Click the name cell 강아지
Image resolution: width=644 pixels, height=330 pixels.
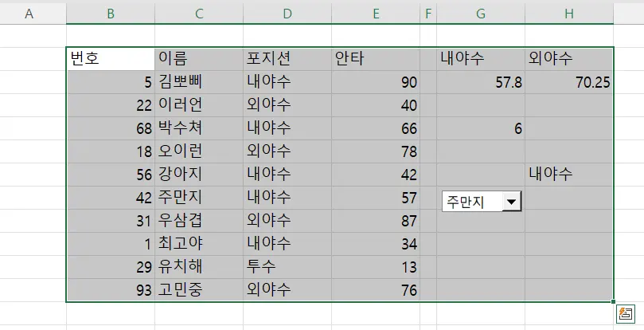[x=199, y=175]
